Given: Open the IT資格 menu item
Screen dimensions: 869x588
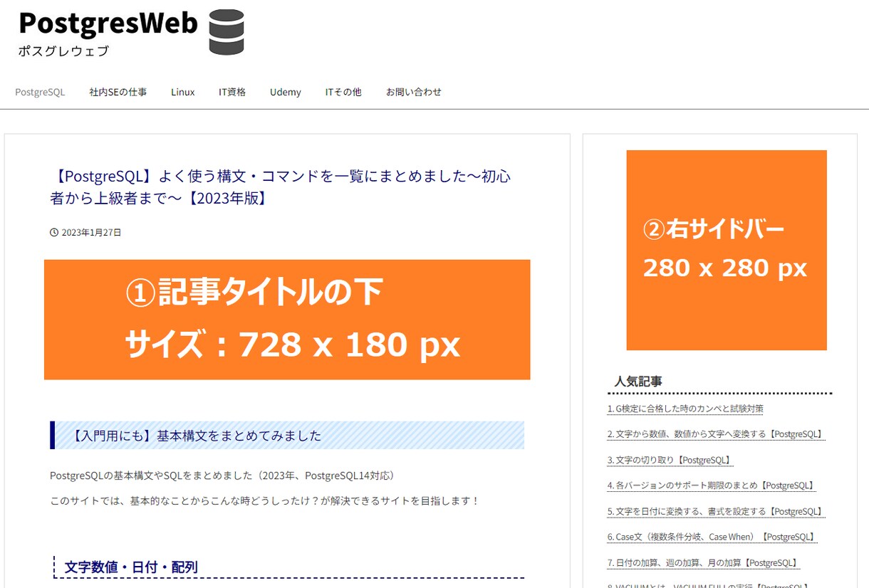Looking at the screenshot, I should [x=232, y=92].
